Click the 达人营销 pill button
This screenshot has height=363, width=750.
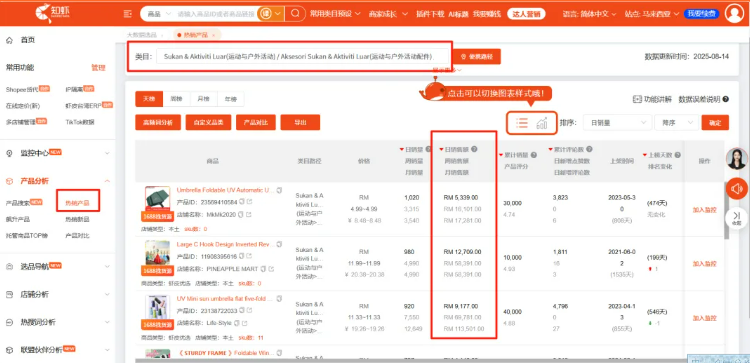point(526,14)
